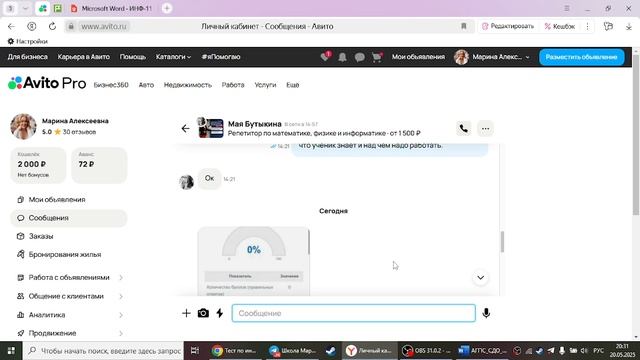This screenshot has width=640, height=360.
Task: Open Кошелёк 2 000 ₽ card
Action: tap(38, 165)
